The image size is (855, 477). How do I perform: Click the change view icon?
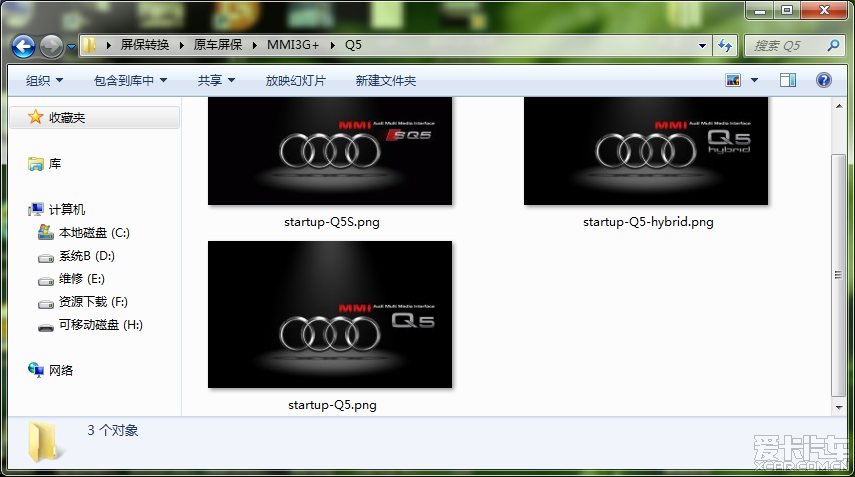coord(733,81)
